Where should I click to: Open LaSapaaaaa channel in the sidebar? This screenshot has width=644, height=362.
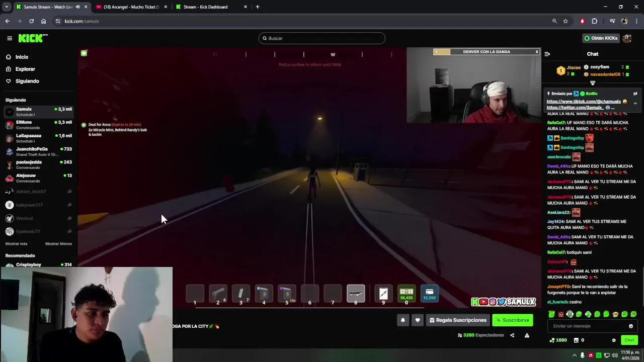[39, 138]
